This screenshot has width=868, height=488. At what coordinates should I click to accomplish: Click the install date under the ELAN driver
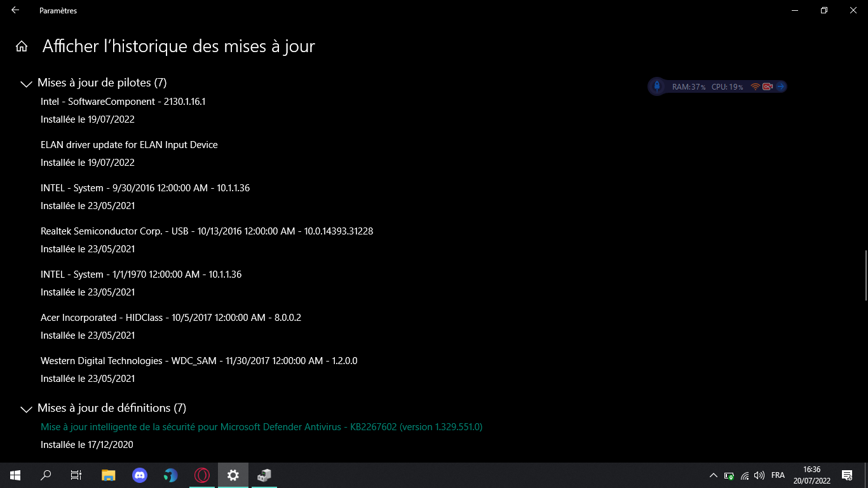pos(88,163)
